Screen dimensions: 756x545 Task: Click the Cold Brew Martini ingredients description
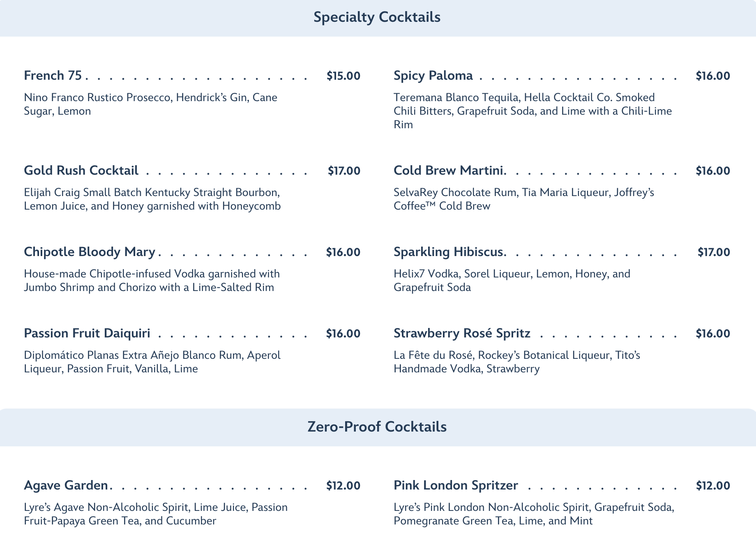point(523,199)
